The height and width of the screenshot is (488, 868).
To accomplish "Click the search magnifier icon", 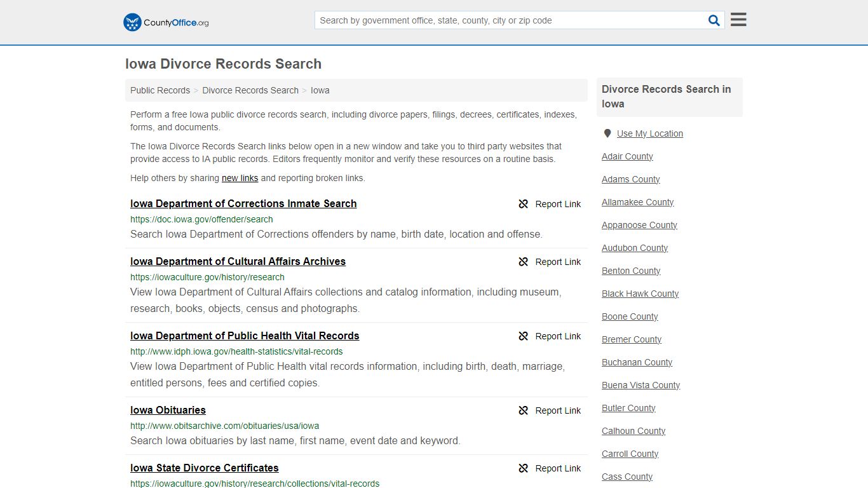I will (714, 20).
